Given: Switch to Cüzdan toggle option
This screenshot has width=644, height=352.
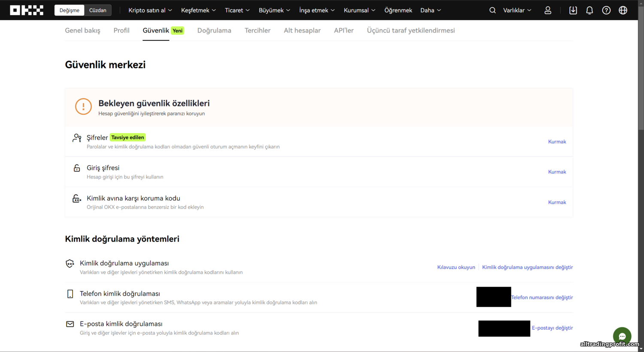Looking at the screenshot, I should click(x=98, y=10).
